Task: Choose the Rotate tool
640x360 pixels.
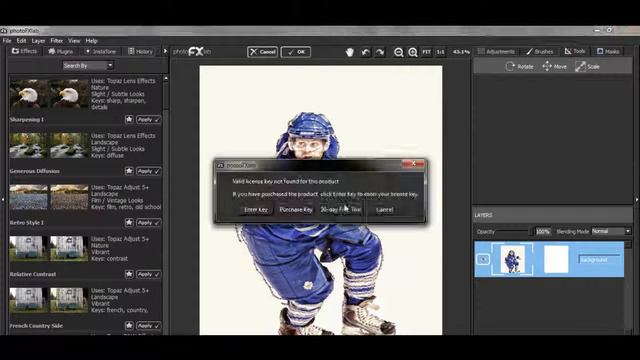Action: pos(519,66)
